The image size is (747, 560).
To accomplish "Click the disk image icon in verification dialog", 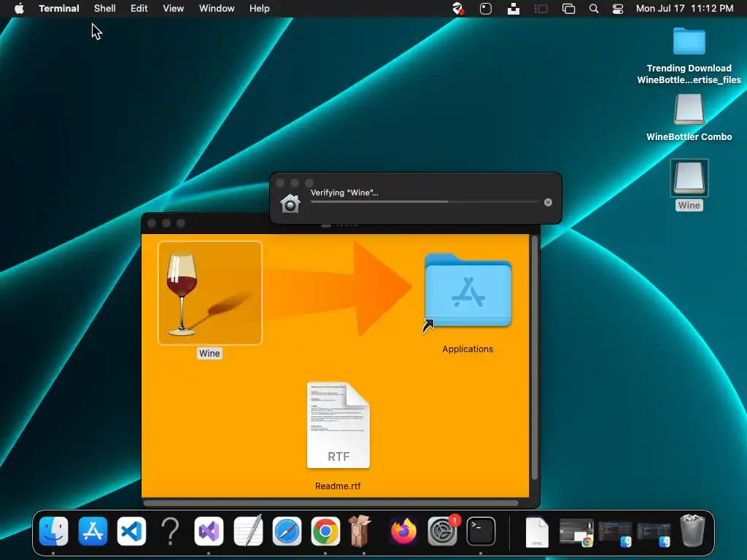I will pos(290,203).
